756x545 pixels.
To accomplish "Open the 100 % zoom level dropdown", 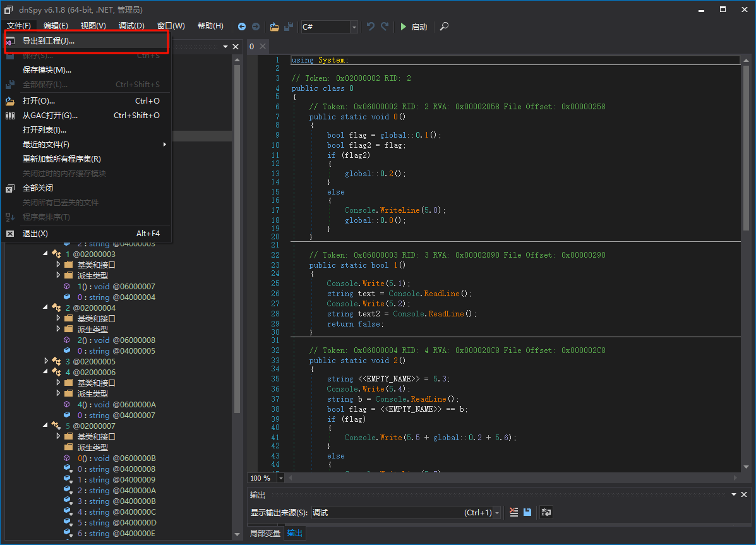I will coord(281,478).
